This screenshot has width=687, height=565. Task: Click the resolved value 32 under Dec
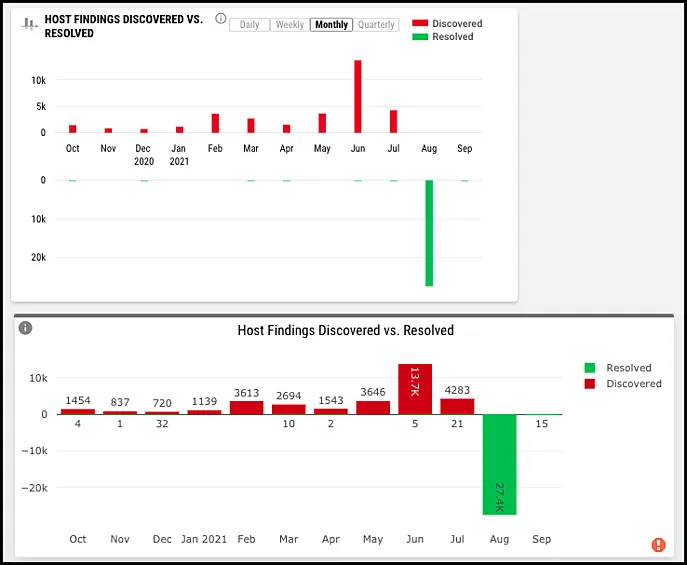pos(162,424)
